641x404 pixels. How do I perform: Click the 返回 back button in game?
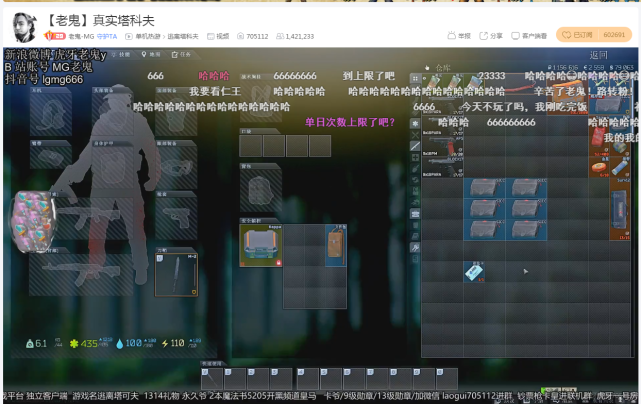(598, 55)
